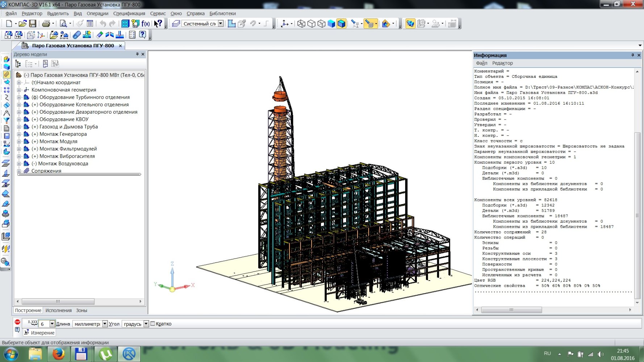
Task: Open print preview with the magnifier-page icon
Action: point(63,24)
